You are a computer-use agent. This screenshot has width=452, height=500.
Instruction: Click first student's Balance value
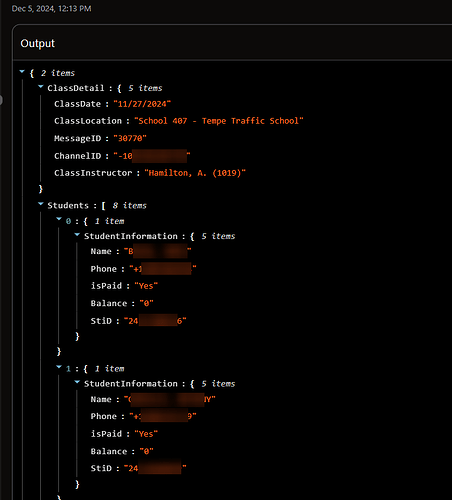tap(146, 303)
